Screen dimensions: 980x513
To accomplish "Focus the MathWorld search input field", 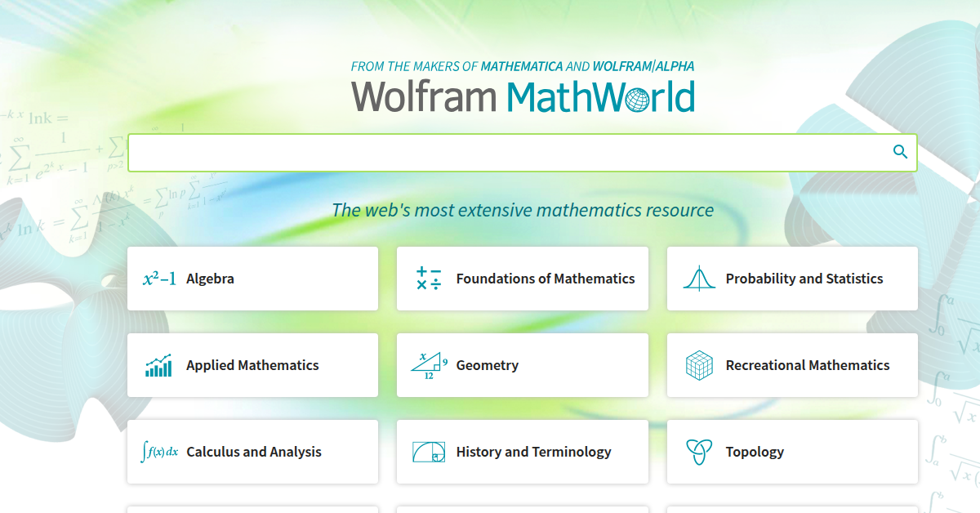I will 506,153.
